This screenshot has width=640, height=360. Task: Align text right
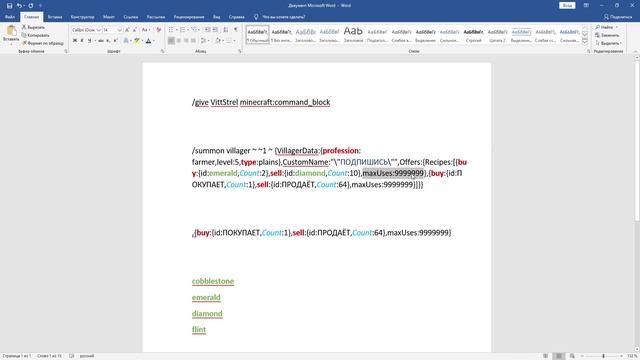[186, 41]
